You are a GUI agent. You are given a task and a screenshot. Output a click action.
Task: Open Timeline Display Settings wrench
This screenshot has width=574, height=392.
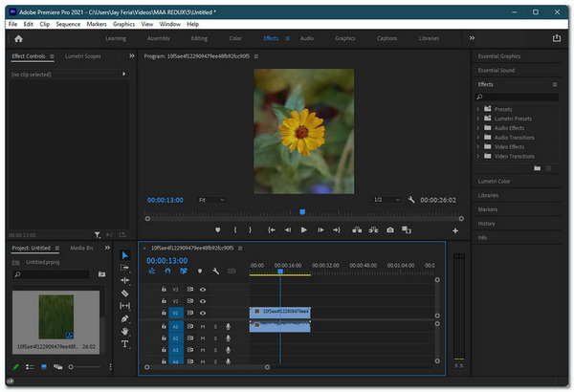(215, 272)
